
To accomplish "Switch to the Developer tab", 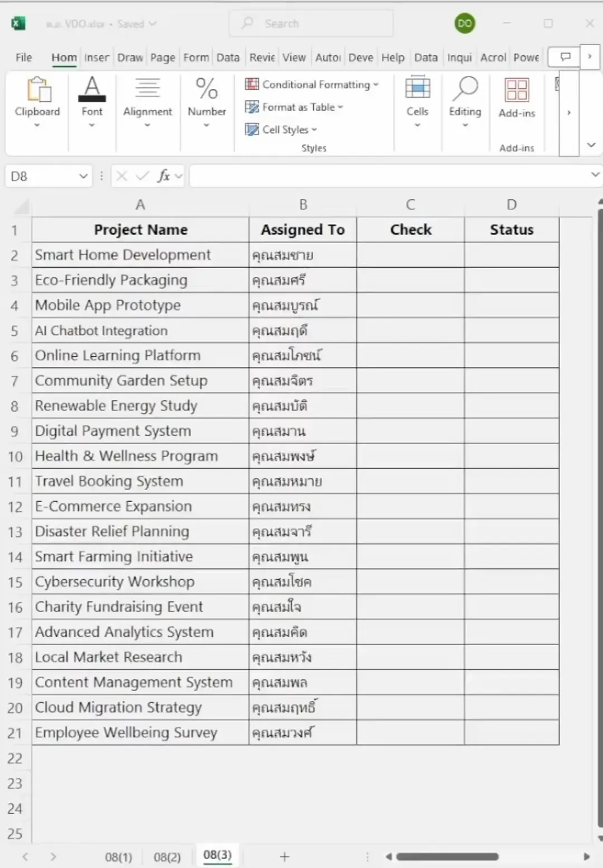I will click(x=361, y=58).
